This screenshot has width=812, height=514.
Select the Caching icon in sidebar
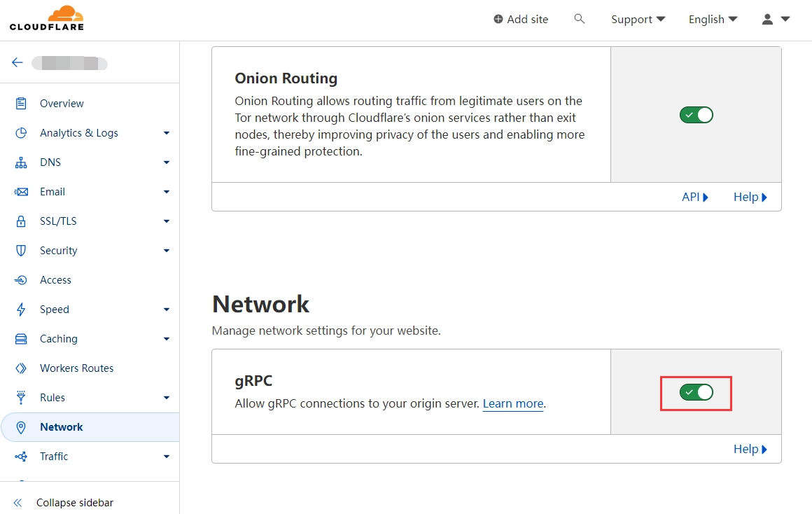click(20, 338)
